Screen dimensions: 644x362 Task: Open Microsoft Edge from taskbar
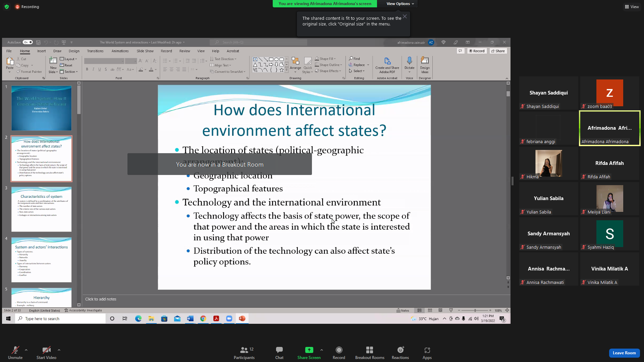(138, 319)
